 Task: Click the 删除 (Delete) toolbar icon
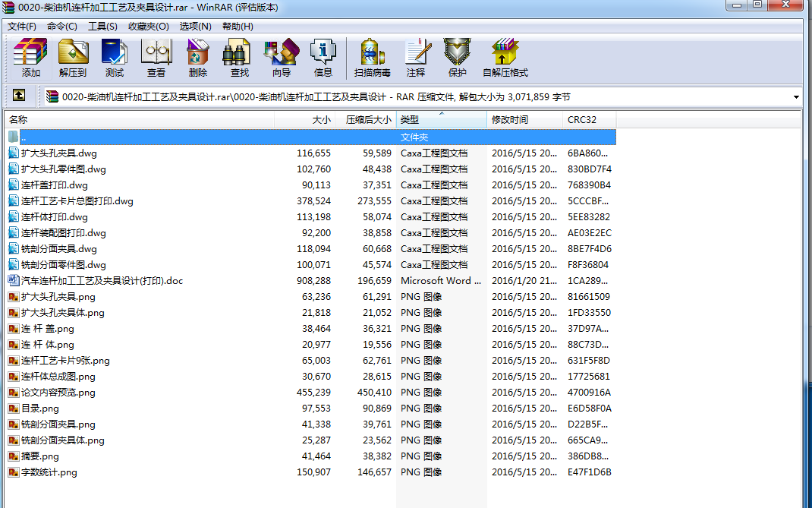(x=198, y=58)
